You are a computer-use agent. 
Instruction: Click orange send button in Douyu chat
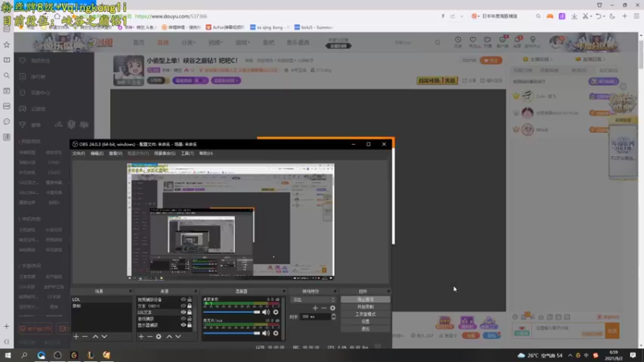[x=612, y=331]
